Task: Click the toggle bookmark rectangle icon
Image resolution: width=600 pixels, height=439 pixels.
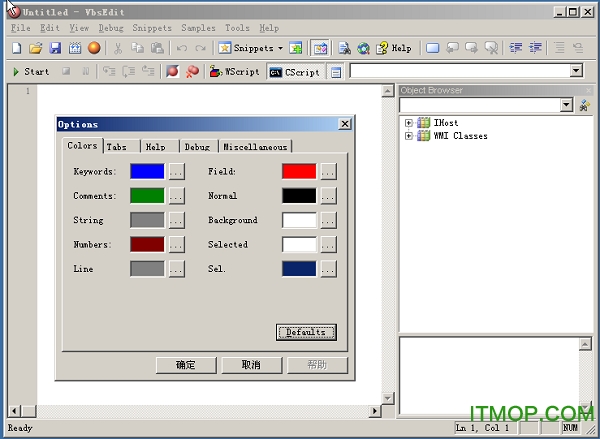Action: [x=432, y=48]
